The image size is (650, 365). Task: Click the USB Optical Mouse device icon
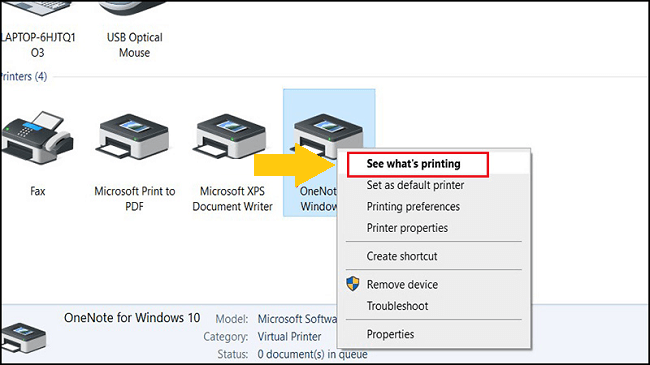(134, 7)
